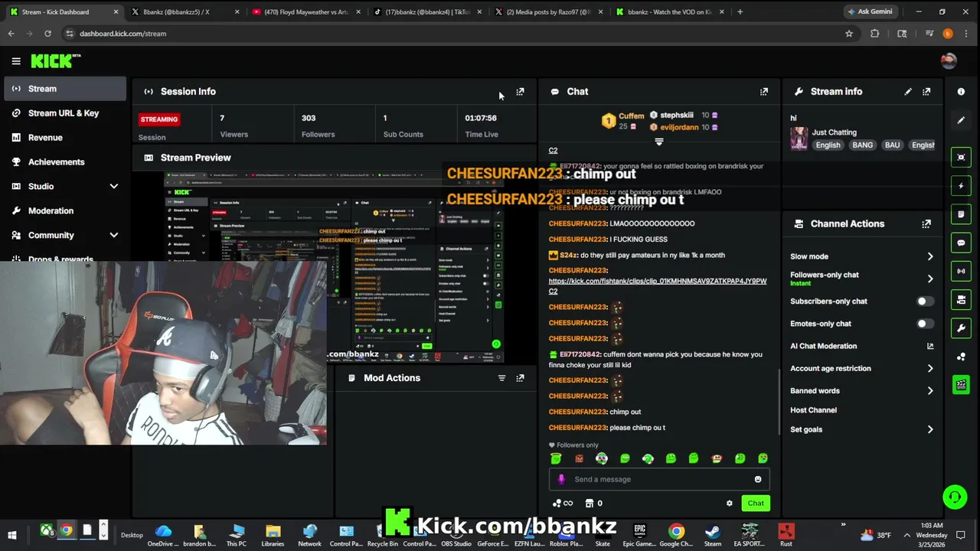
Task: Toggle Subscribers-only chat switch
Action: [x=925, y=302]
